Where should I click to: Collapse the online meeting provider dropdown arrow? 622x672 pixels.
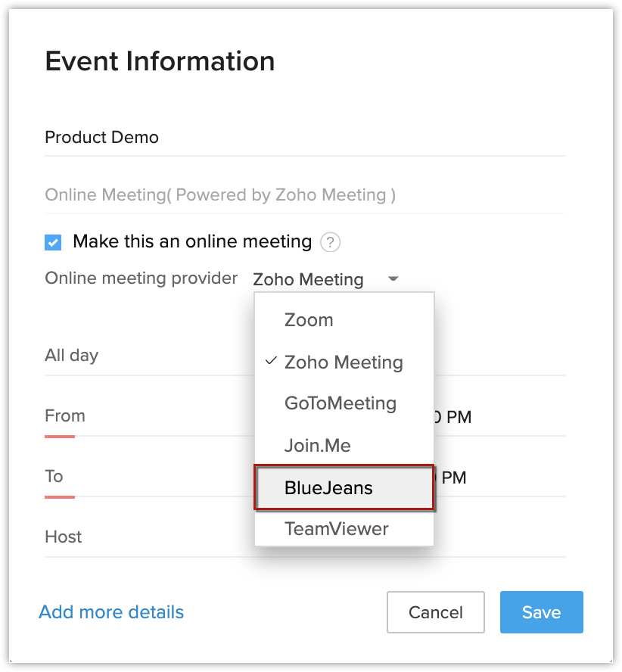pyautogui.click(x=393, y=279)
